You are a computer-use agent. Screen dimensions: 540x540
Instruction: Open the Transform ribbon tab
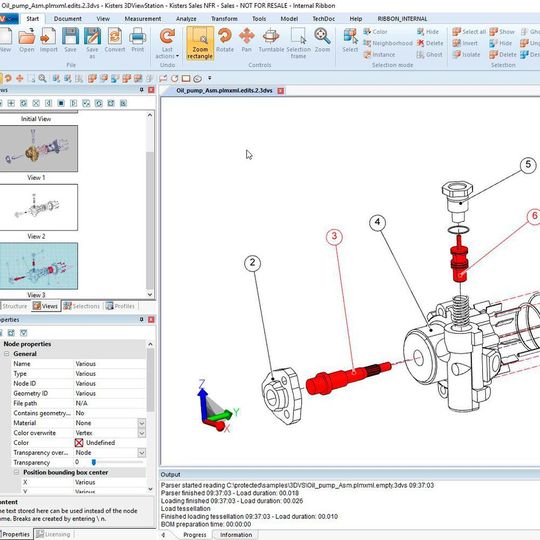click(x=224, y=19)
